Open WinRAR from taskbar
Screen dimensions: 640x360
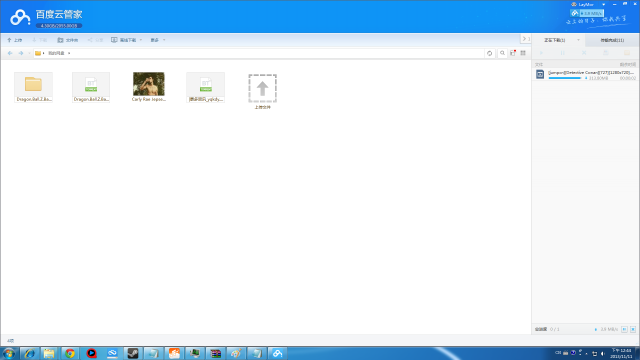tap(215, 353)
